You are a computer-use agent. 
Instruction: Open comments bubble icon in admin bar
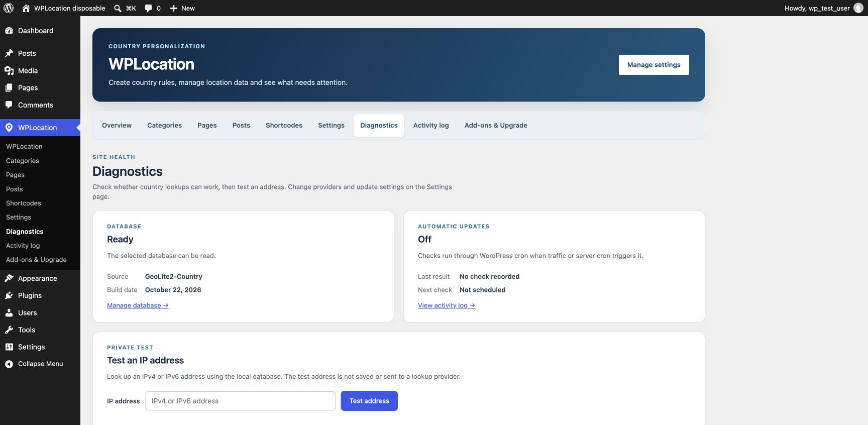(x=148, y=8)
